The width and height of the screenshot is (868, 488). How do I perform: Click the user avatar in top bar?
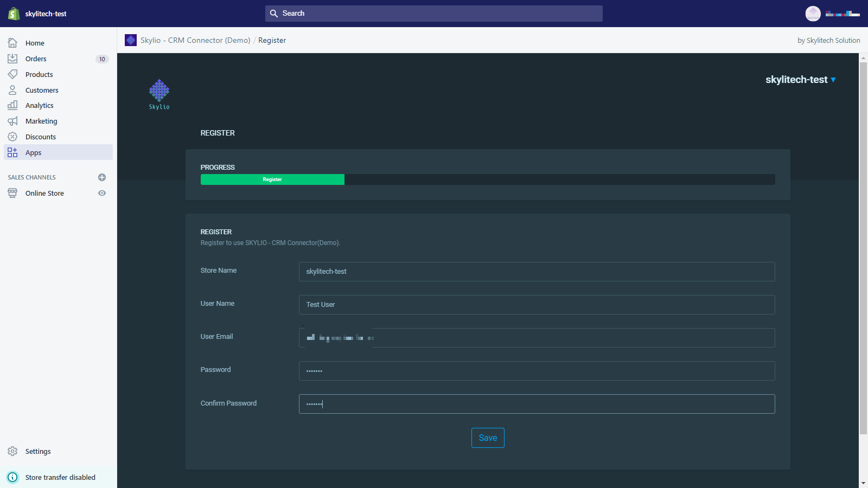tap(813, 14)
